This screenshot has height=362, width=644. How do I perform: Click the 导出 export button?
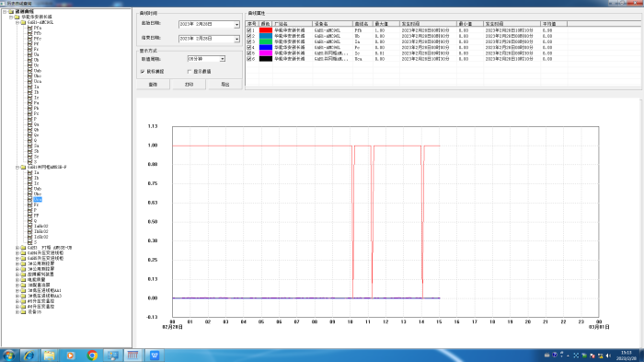pos(225,85)
